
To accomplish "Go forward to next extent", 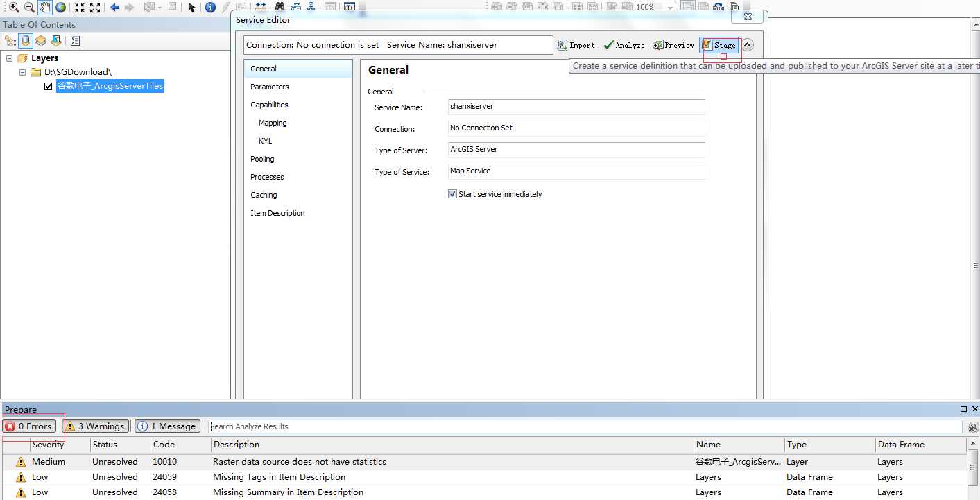I will point(129,8).
